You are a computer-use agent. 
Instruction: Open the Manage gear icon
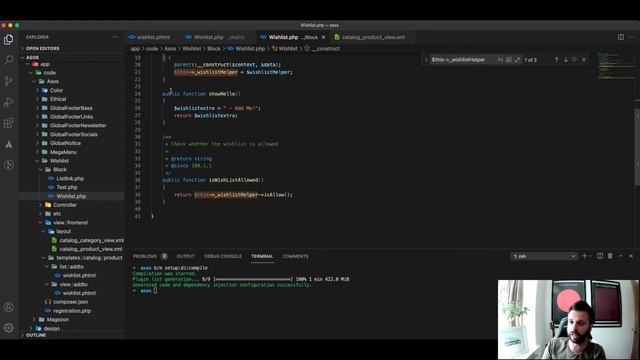point(9,328)
